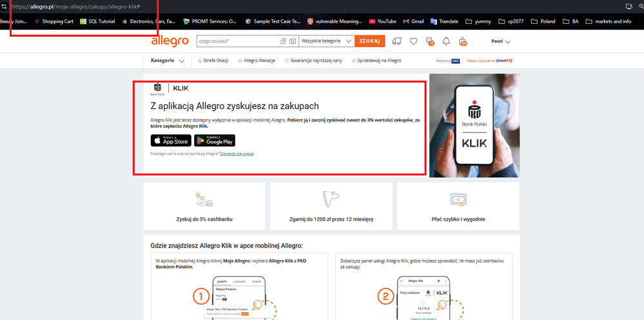Click Zgarnij do 1200 zł przez 12 miesięcy
The width and height of the screenshot is (644, 320).
click(x=331, y=219)
